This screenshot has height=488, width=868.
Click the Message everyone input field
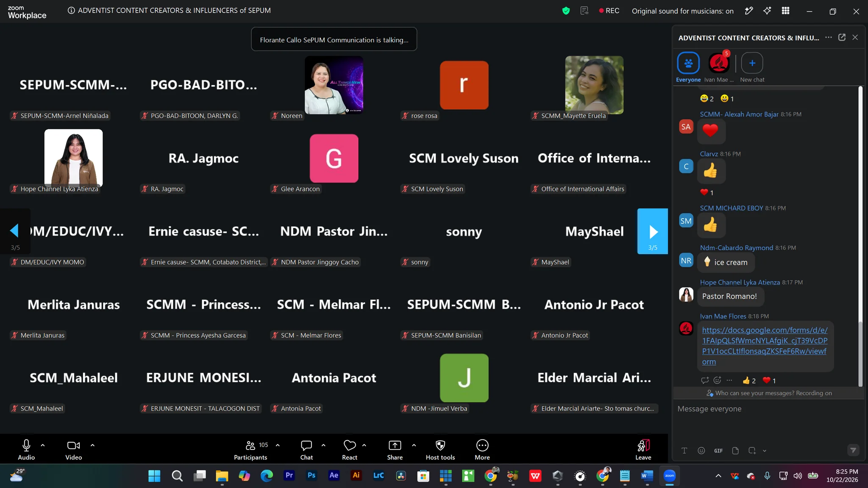click(767, 409)
